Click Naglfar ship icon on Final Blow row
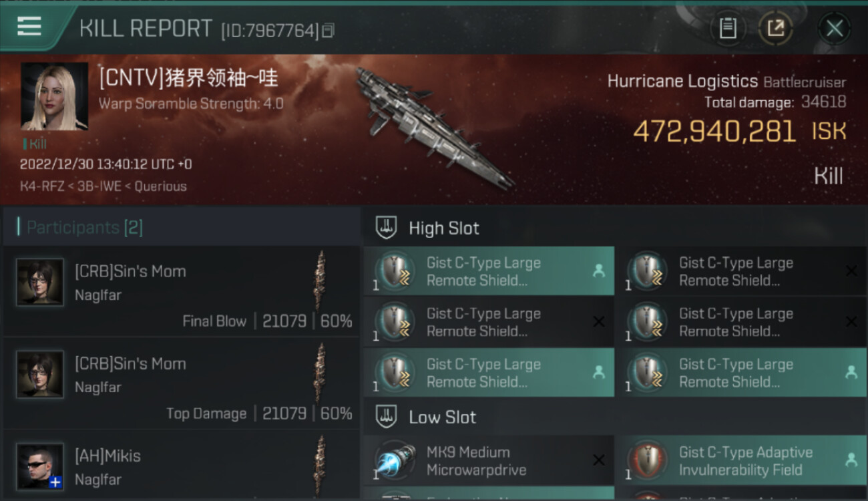 [320, 281]
